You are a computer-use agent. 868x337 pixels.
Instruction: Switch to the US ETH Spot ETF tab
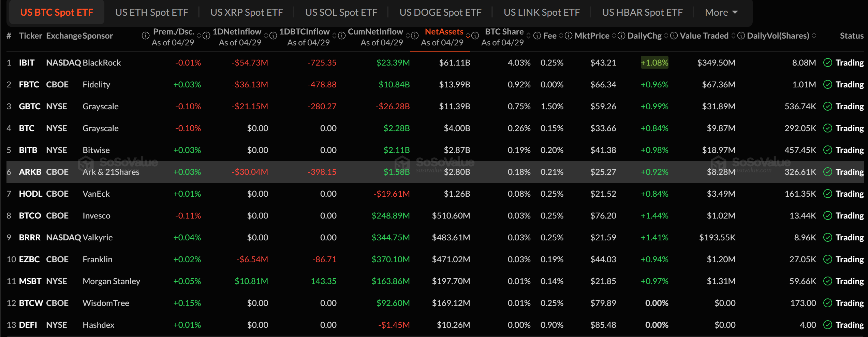[151, 12]
